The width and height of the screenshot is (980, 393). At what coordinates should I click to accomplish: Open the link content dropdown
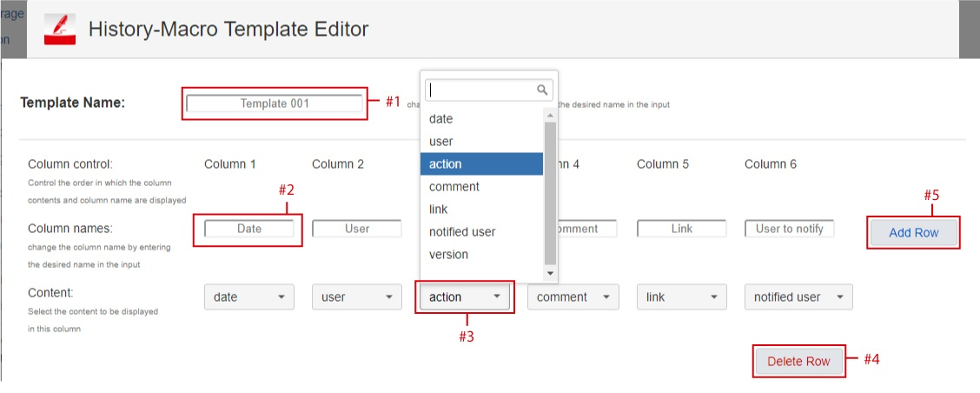pyautogui.click(x=681, y=297)
